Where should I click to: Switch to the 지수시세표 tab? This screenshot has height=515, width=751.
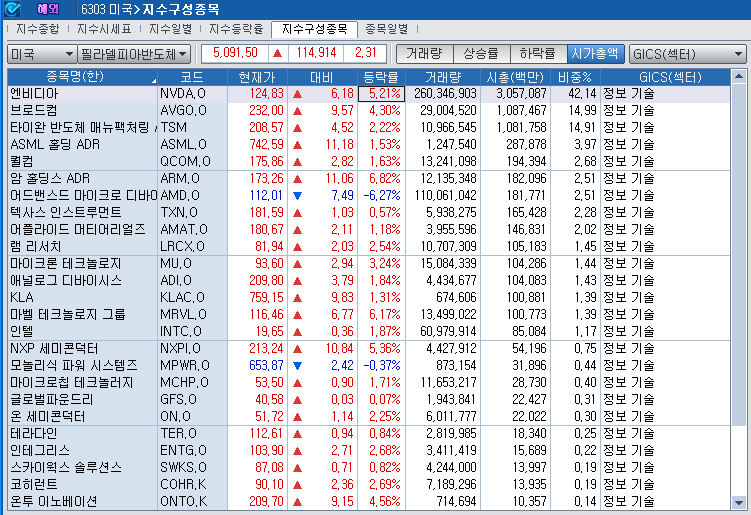click(x=104, y=29)
